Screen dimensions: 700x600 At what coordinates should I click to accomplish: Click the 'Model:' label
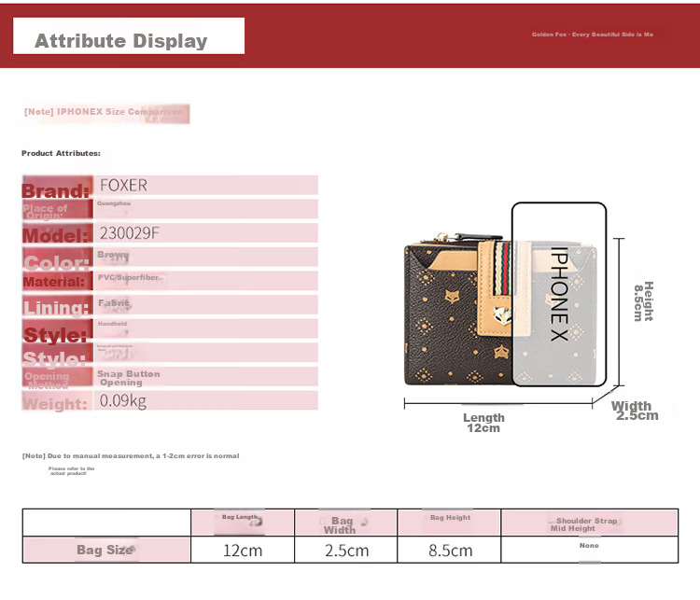[x=55, y=235]
